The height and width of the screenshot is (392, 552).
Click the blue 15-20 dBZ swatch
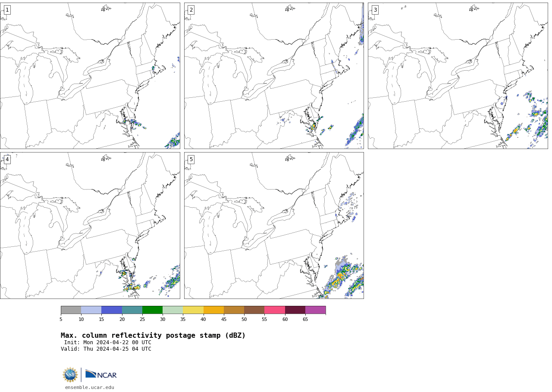[x=112, y=310]
